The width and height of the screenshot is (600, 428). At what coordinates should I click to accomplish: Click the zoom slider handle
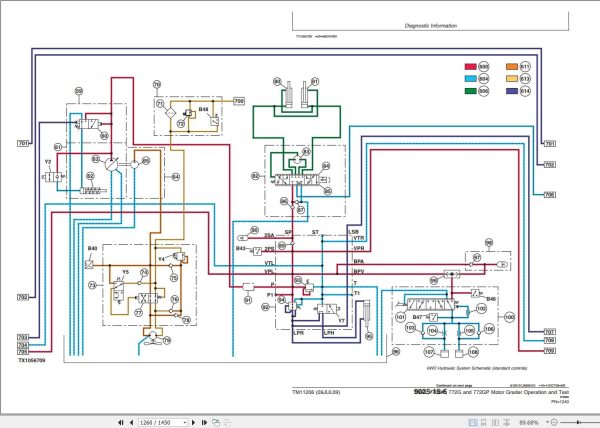(x=578, y=422)
